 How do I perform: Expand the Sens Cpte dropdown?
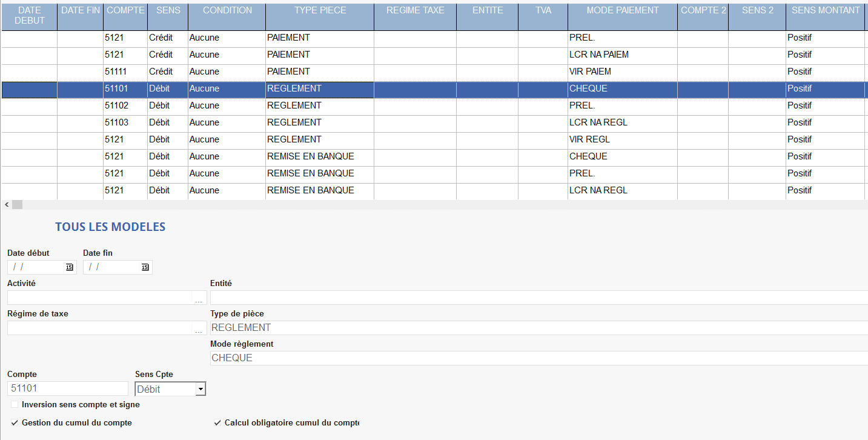200,389
